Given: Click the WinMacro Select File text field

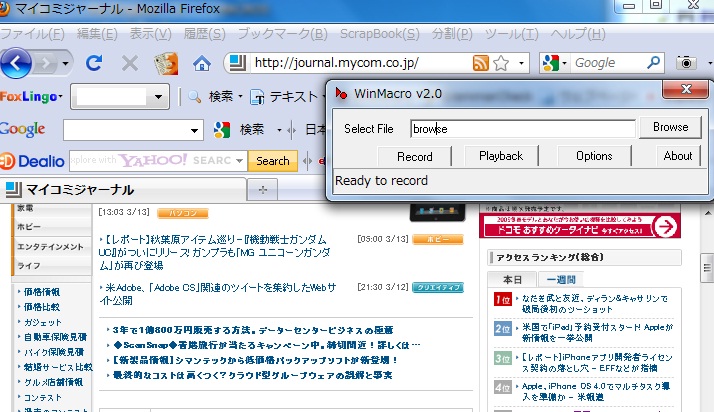Looking at the screenshot, I should point(523,129).
